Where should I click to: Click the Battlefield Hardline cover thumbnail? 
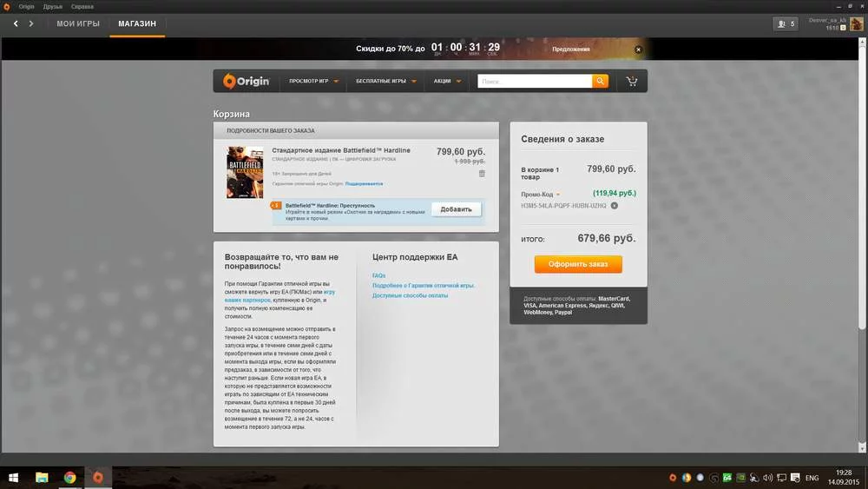click(245, 172)
